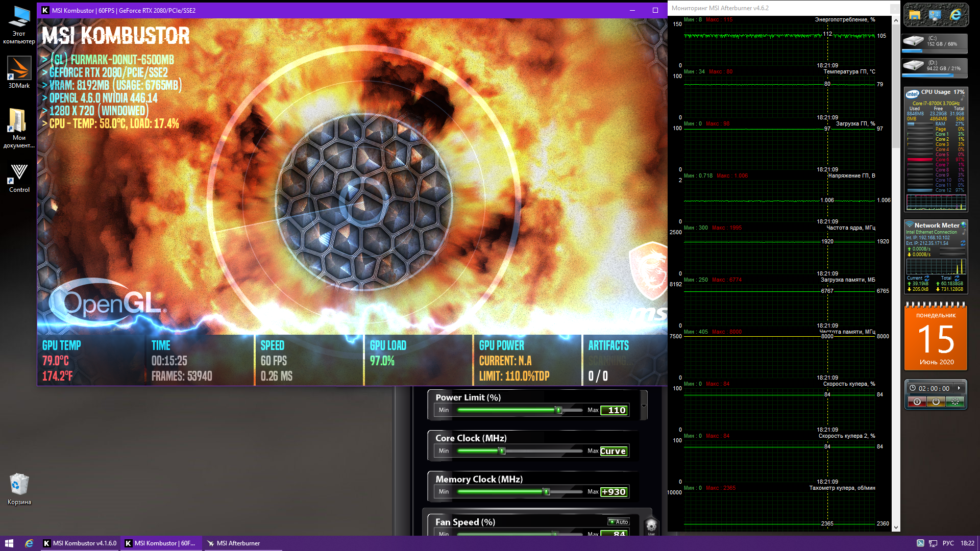Click the Core Clock Curve value box
This screenshot has height=551, width=980.
[x=613, y=451]
